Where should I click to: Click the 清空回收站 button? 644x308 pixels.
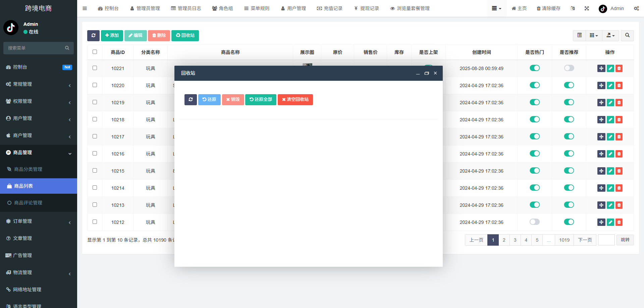point(295,100)
